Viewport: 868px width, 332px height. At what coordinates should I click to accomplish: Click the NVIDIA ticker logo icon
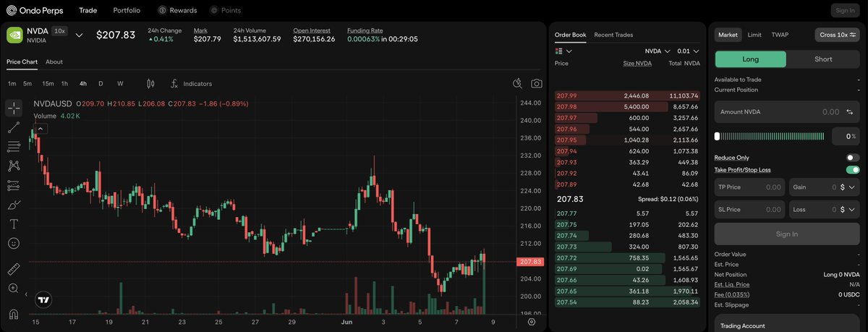click(14, 35)
